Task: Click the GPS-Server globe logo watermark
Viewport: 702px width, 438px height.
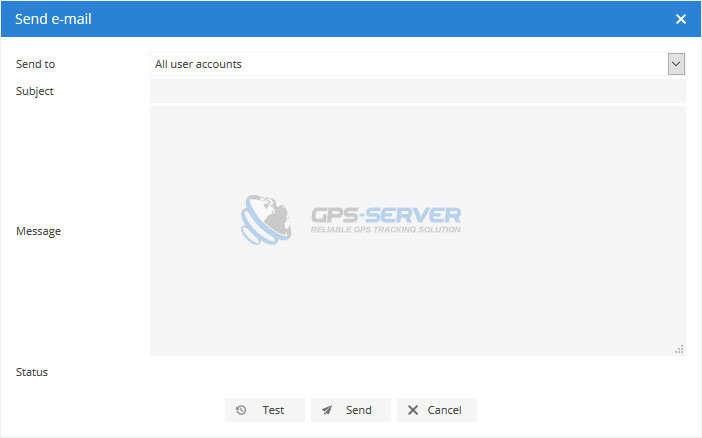Action: [x=265, y=220]
